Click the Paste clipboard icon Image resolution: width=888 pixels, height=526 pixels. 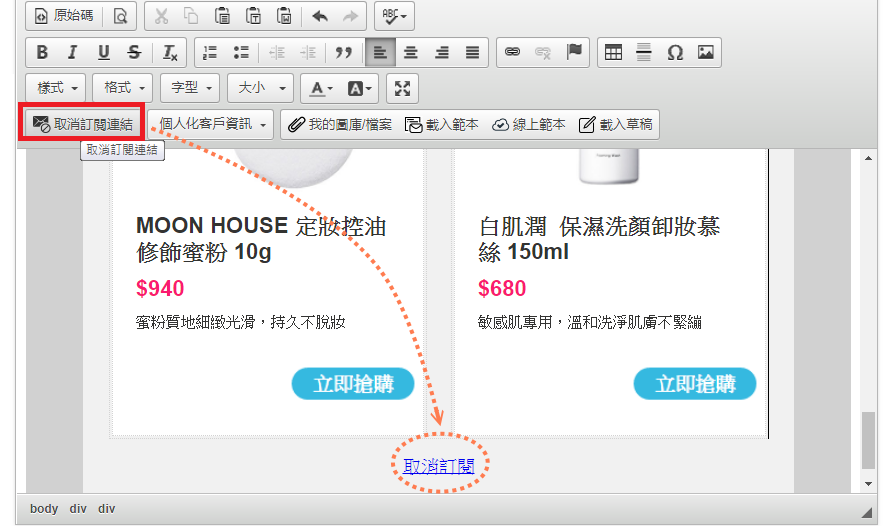223,16
